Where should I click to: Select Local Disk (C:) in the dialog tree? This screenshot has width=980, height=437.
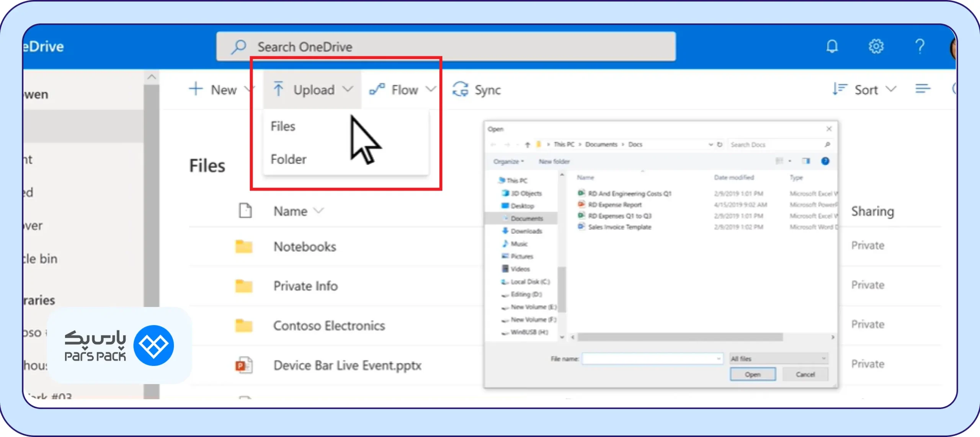[526, 282]
